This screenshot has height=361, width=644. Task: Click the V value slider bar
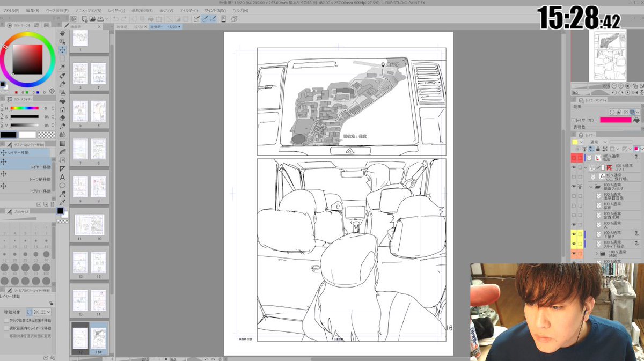pyautogui.click(x=25, y=124)
